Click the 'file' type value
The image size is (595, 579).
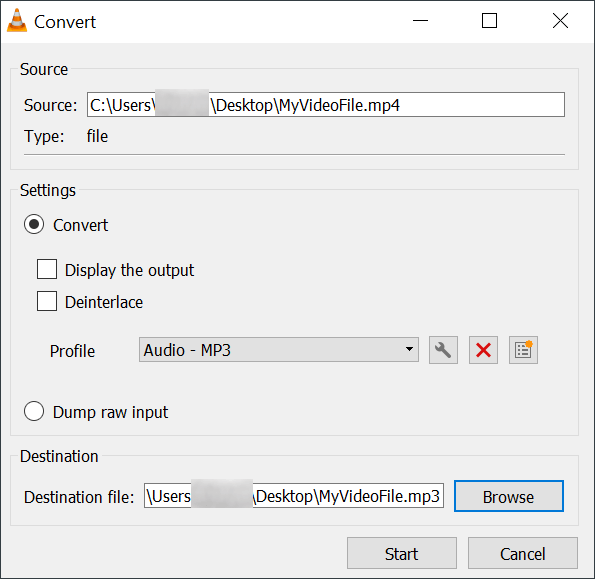point(97,136)
